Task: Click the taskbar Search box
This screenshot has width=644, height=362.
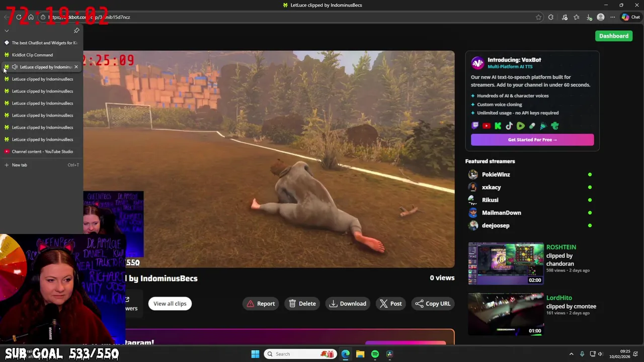Action: click(x=300, y=354)
